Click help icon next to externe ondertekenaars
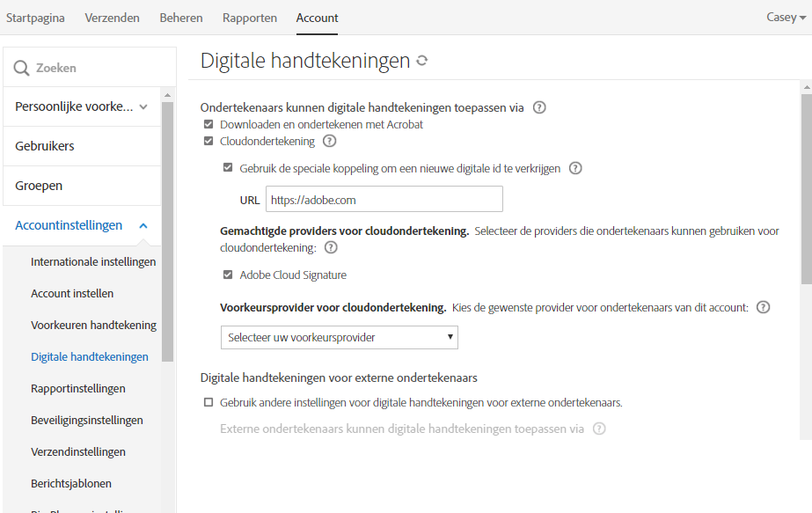Viewport: 812px width, 513px height. point(598,429)
